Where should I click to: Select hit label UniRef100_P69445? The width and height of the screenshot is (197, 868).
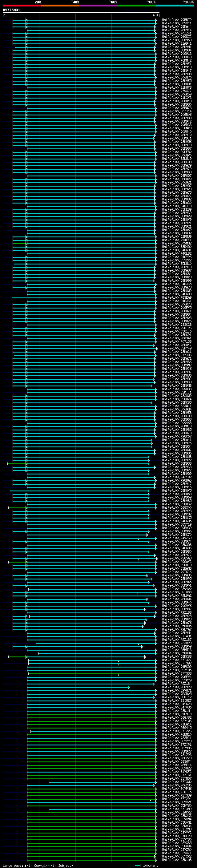177,728
